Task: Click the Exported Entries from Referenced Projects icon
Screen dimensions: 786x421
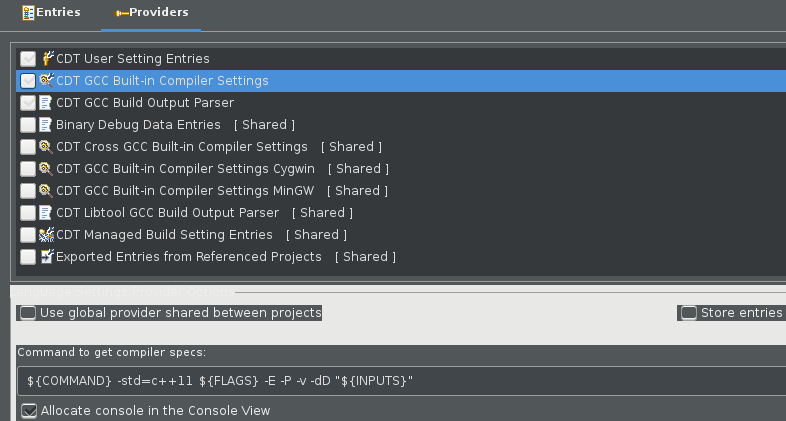Action: point(46,257)
